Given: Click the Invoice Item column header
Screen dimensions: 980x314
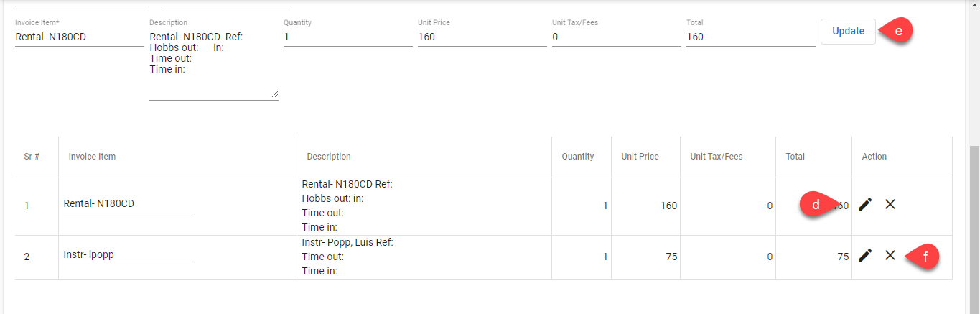Looking at the screenshot, I should coord(92,157).
